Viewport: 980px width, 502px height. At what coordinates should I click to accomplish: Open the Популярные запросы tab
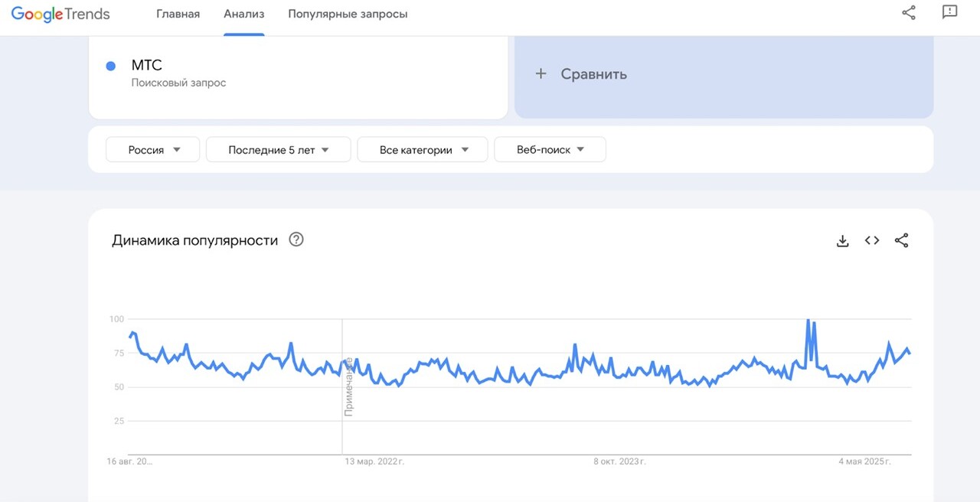(348, 13)
